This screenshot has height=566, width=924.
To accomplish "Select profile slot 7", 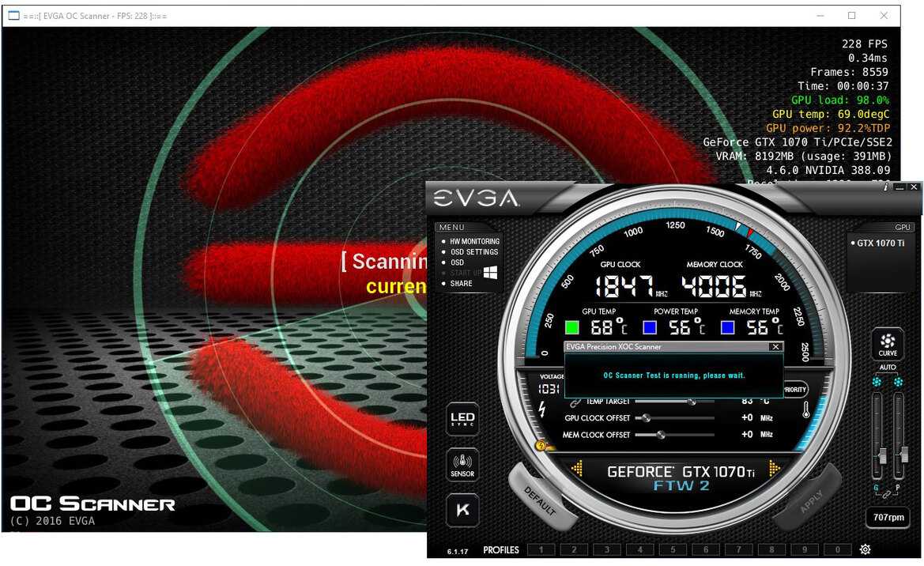I will [x=739, y=549].
